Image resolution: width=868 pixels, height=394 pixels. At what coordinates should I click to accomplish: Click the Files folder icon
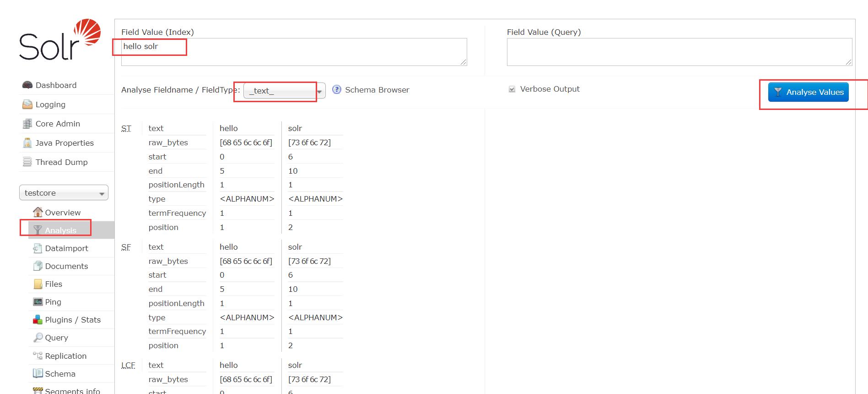38,284
